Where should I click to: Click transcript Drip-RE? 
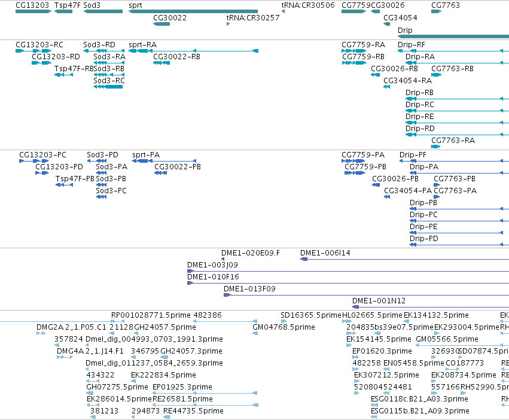coord(420,117)
